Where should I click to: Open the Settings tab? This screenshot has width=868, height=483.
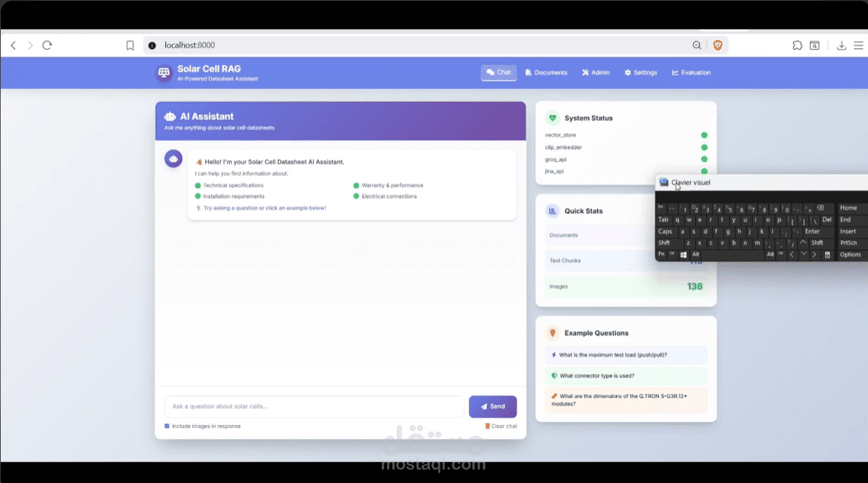click(640, 72)
